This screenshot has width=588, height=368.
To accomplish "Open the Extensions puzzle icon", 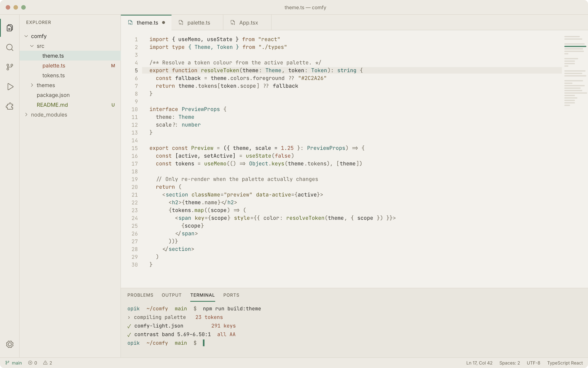I will coord(10,106).
